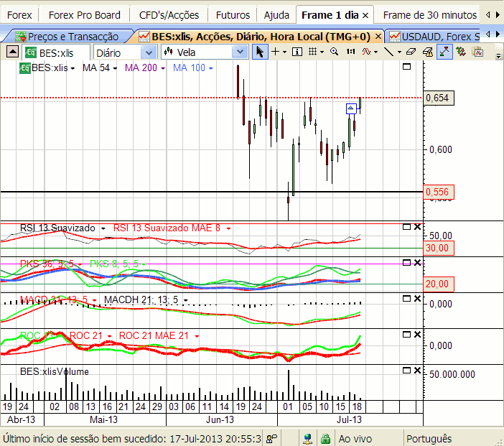Open the grid options dropdown arrow
Screen dimensions: 504x446
pos(322,52)
